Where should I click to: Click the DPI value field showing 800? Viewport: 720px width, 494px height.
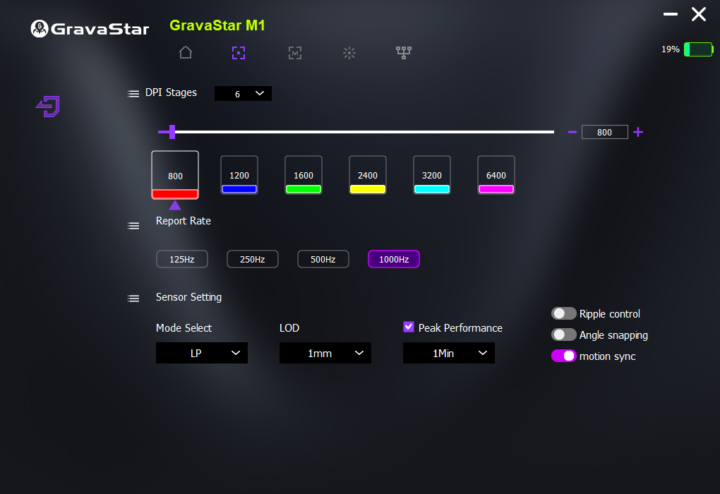(604, 132)
